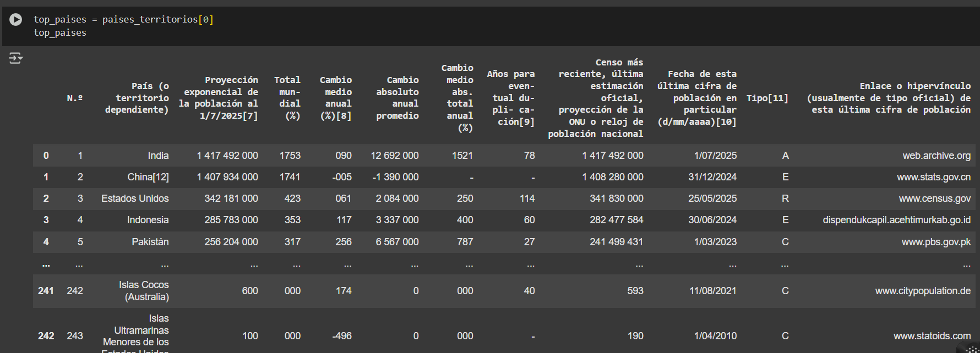Select the '342 181 000' projection cell
The image size is (980, 353).
click(x=231, y=198)
